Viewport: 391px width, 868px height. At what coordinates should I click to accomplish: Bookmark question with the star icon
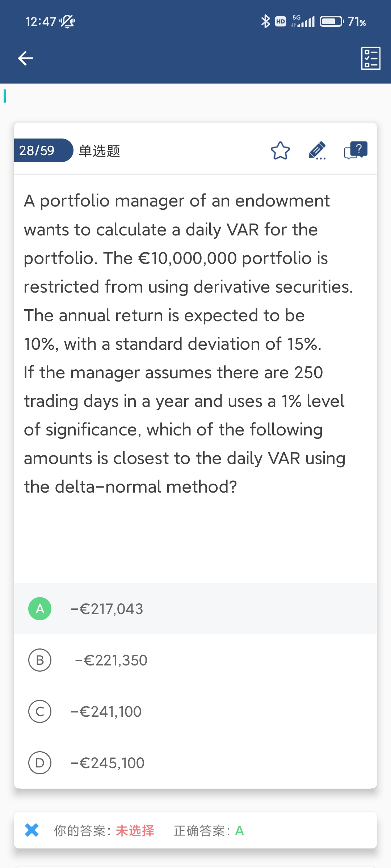[x=280, y=151]
